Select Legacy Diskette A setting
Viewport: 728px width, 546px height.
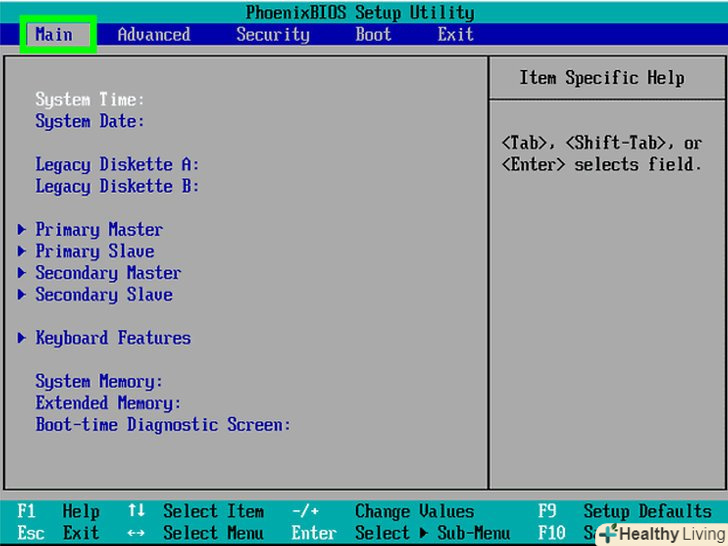117,164
